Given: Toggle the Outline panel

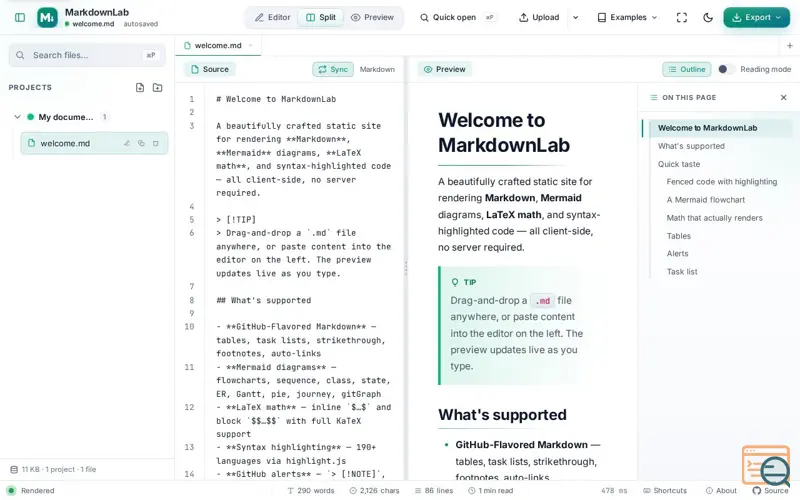Looking at the screenshot, I should 687,69.
